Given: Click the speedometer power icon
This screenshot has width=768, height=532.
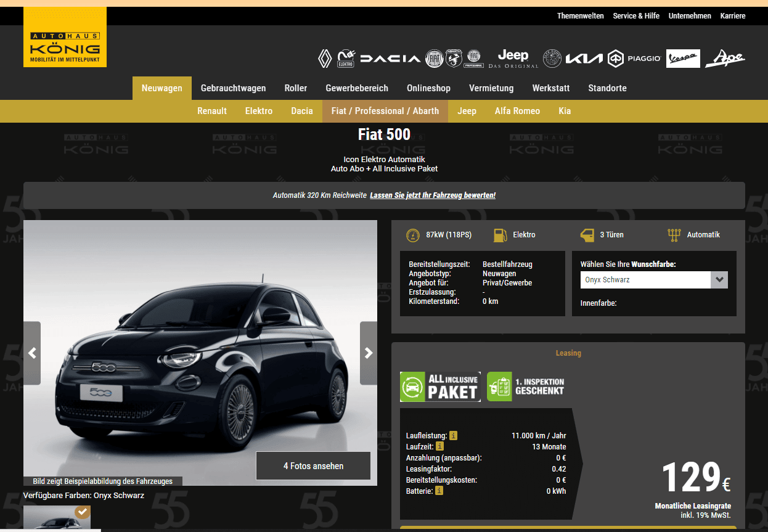Looking at the screenshot, I should pyautogui.click(x=412, y=235).
